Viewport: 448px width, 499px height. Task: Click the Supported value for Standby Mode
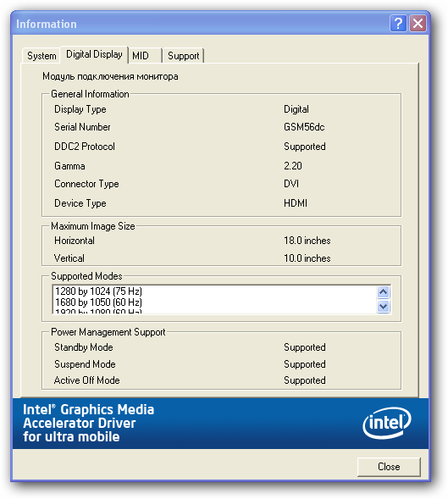(x=305, y=347)
